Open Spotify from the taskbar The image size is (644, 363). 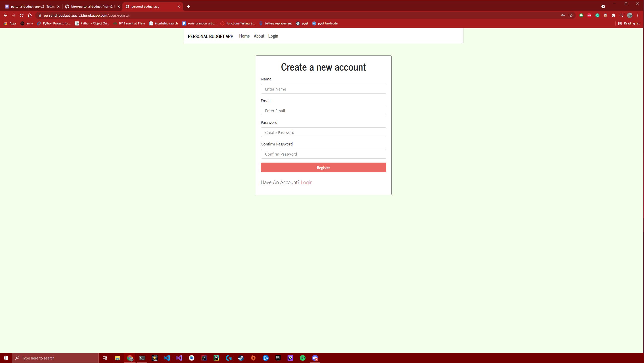tap(302, 358)
